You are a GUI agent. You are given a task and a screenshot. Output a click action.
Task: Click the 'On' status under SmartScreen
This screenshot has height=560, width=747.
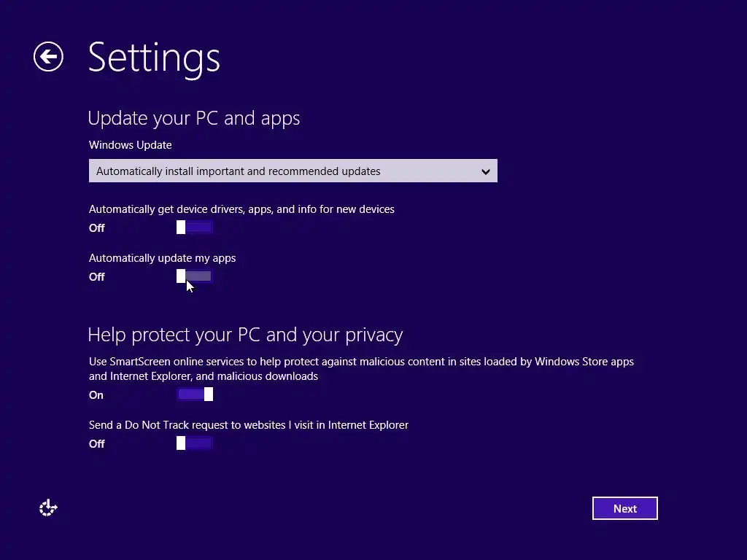tap(96, 394)
